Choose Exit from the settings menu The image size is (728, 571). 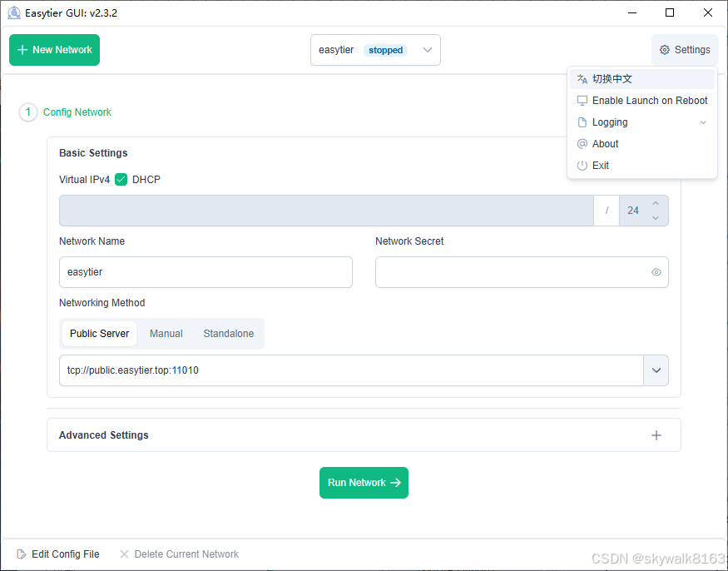click(642, 166)
